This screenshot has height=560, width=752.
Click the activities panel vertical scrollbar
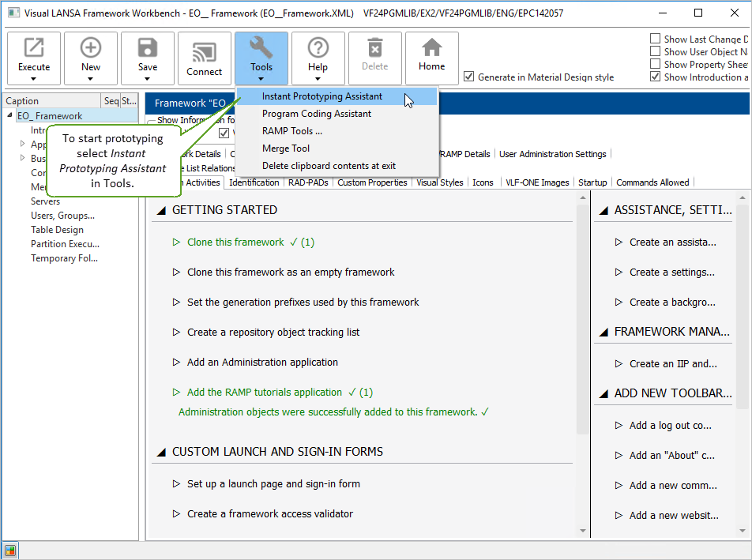click(x=583, y=316)
